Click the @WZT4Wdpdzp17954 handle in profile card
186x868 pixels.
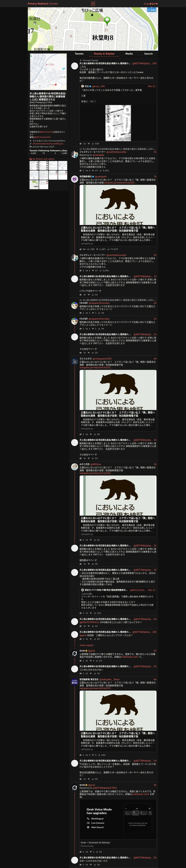click(x=41, y=102)
